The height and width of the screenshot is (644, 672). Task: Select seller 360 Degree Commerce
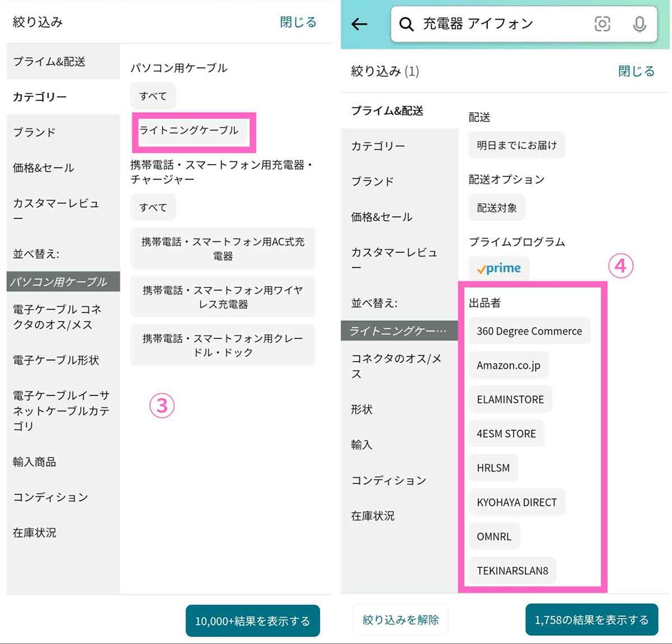(529, 331)
